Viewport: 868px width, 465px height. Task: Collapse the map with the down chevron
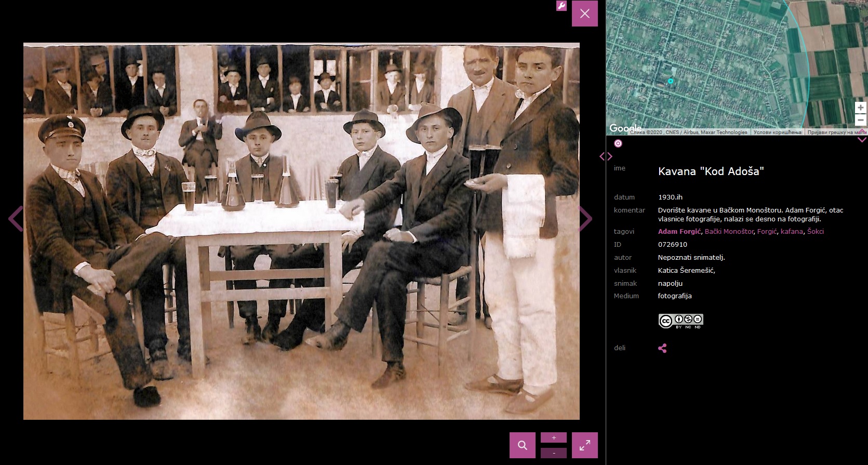point(861,139)
